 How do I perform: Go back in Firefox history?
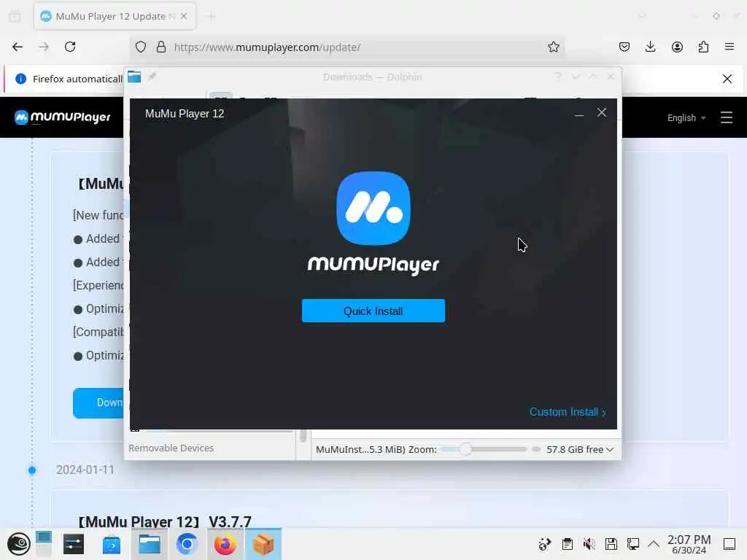coord(18,47)
